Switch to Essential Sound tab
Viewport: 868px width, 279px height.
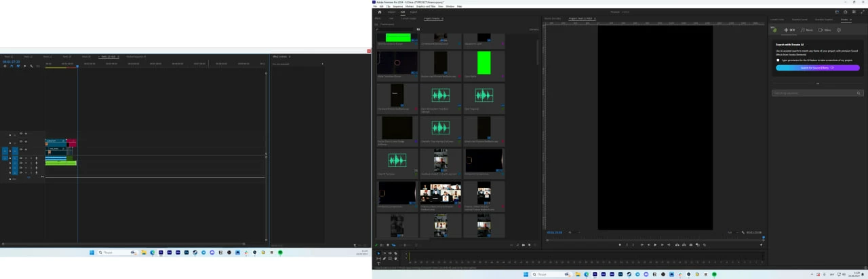(800, 19)
